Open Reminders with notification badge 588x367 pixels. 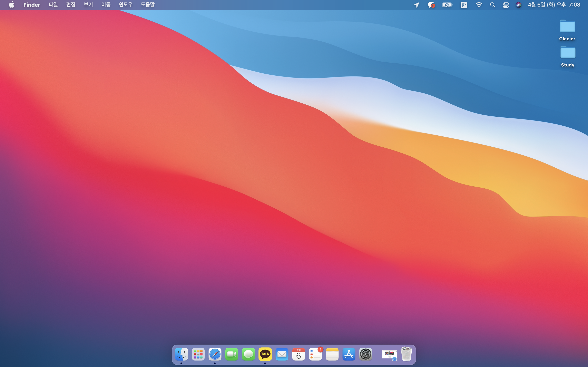[315, 354]
